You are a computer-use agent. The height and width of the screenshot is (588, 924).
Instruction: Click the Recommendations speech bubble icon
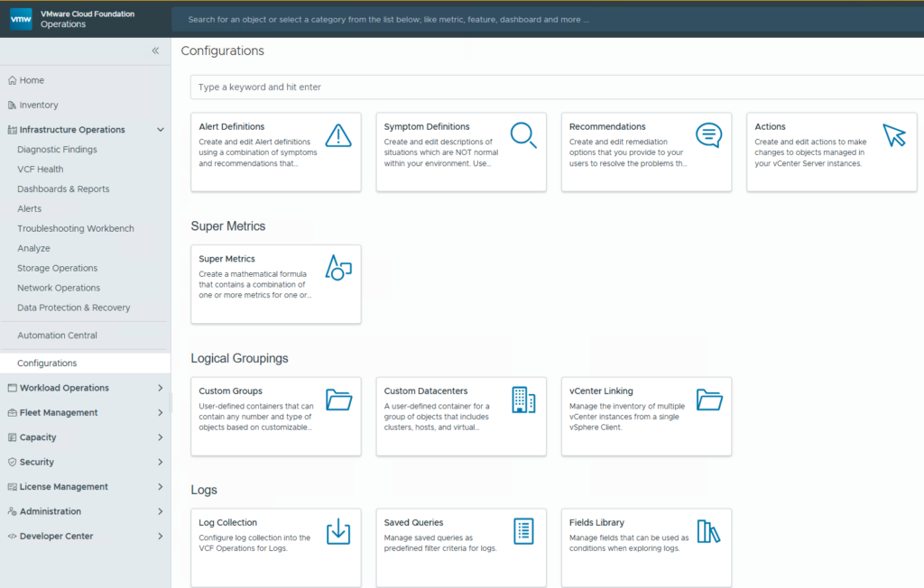709,135
